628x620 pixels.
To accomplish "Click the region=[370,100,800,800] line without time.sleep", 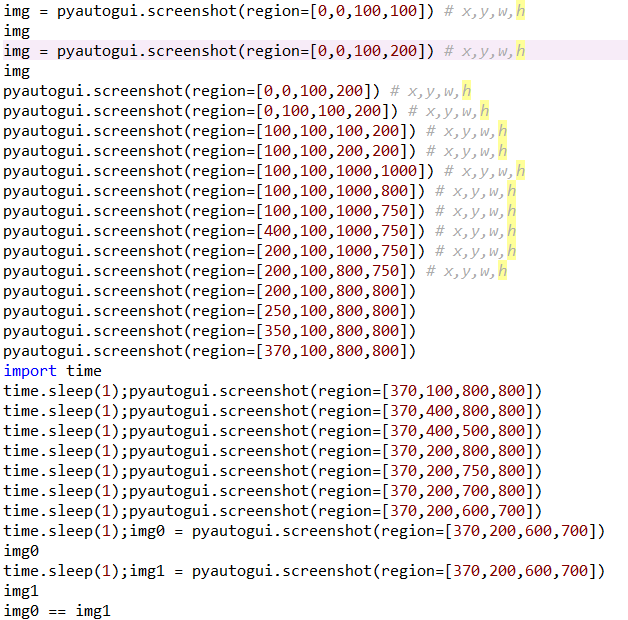I will tap(210, 351).
